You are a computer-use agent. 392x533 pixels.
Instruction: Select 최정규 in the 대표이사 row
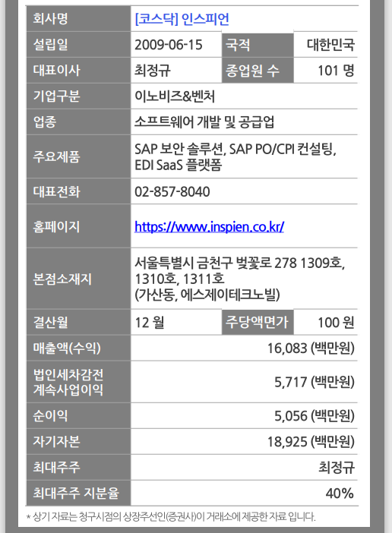pyautogui.click(x=152, y=71)
